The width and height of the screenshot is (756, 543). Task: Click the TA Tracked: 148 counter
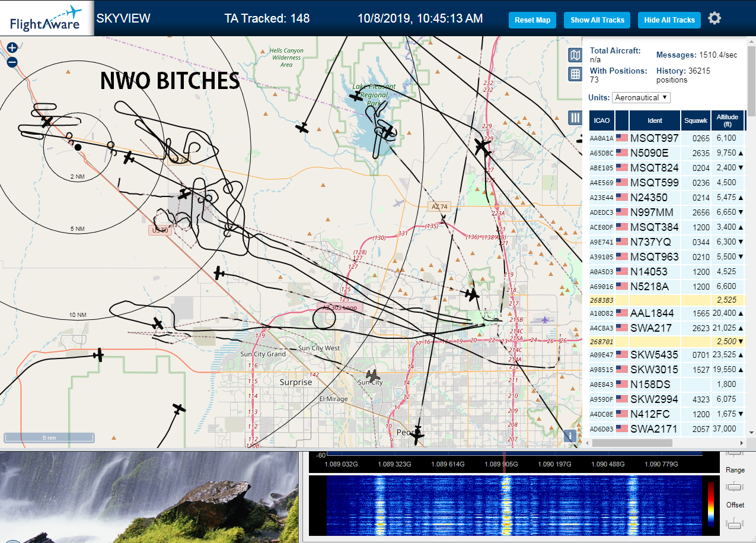(267, 18)
